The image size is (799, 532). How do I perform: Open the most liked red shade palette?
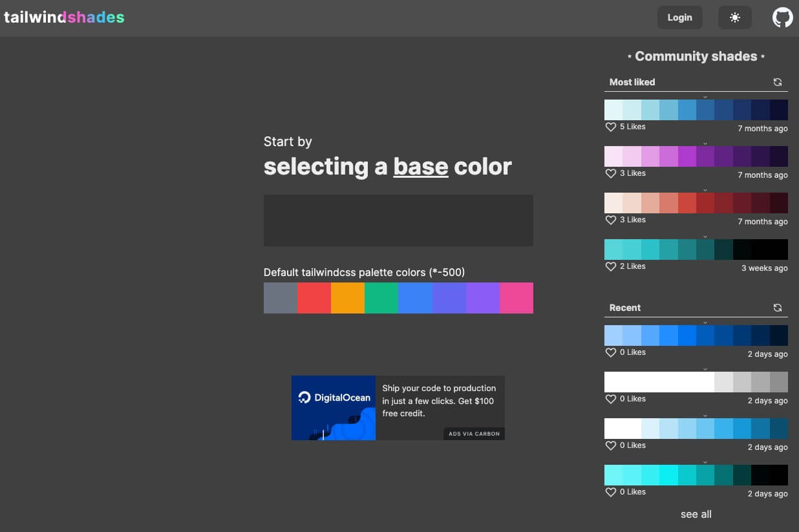click(x=696, y=203)
